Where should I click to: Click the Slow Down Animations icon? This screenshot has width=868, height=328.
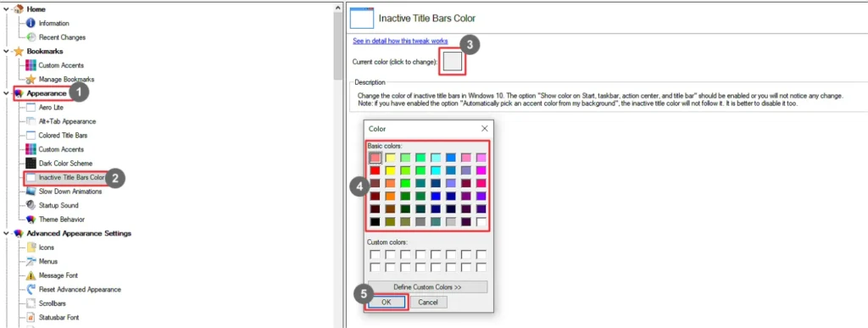coord(31,192)
